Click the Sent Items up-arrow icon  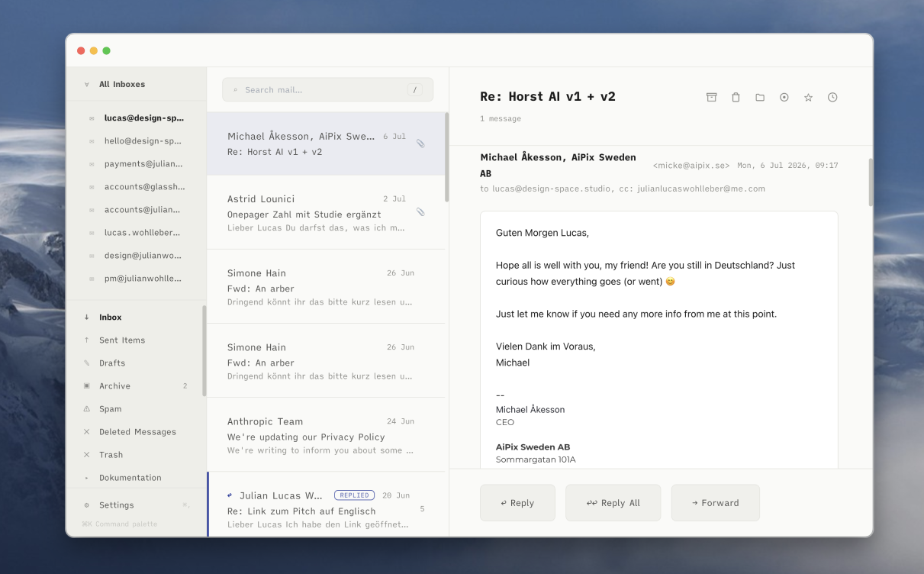click(86, 340)
